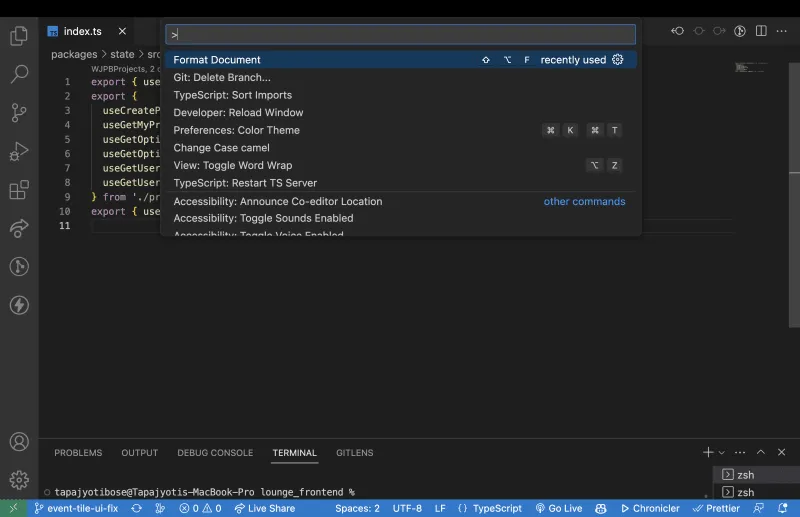
Task: Switch to the OUTPUT panel tab
Action: coord(139,453)
